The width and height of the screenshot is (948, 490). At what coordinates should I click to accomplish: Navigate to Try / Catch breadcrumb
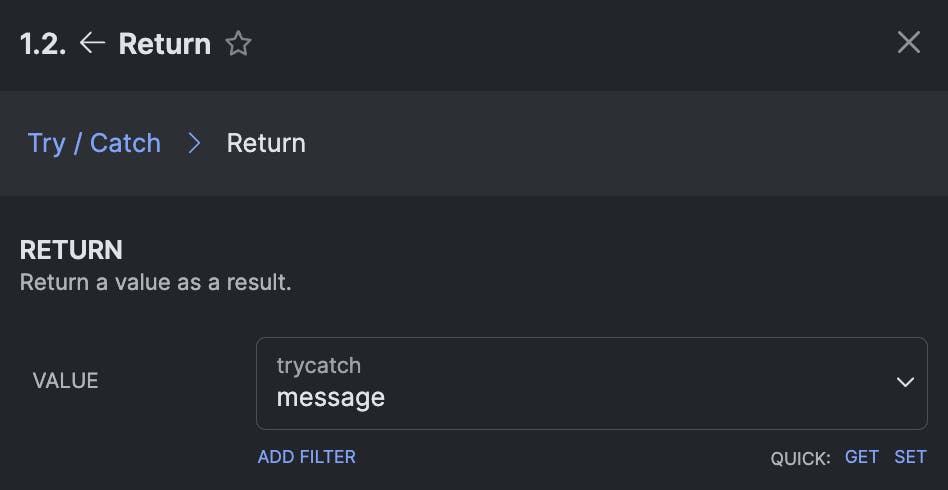[94, 143]
